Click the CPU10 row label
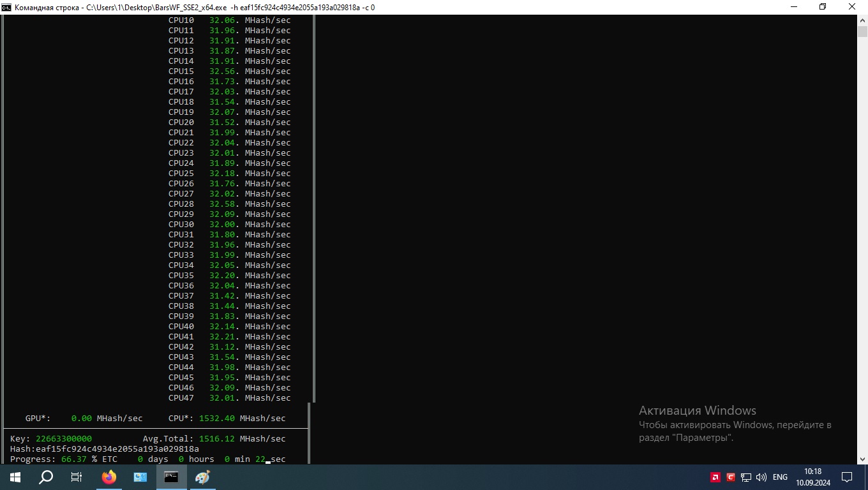 click(181, 20)
